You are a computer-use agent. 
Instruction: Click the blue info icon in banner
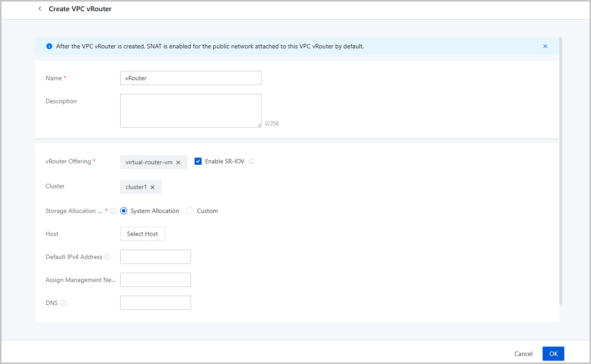pyautogui.click(x=49, y=46)
